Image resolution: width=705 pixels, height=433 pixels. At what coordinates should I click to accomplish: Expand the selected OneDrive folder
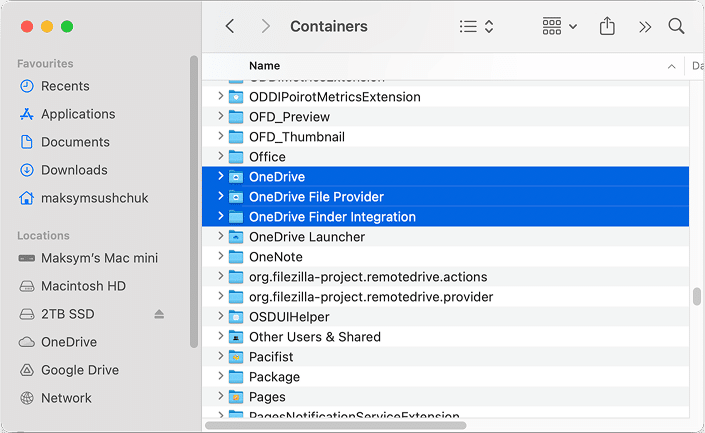(x=220, y=176)
